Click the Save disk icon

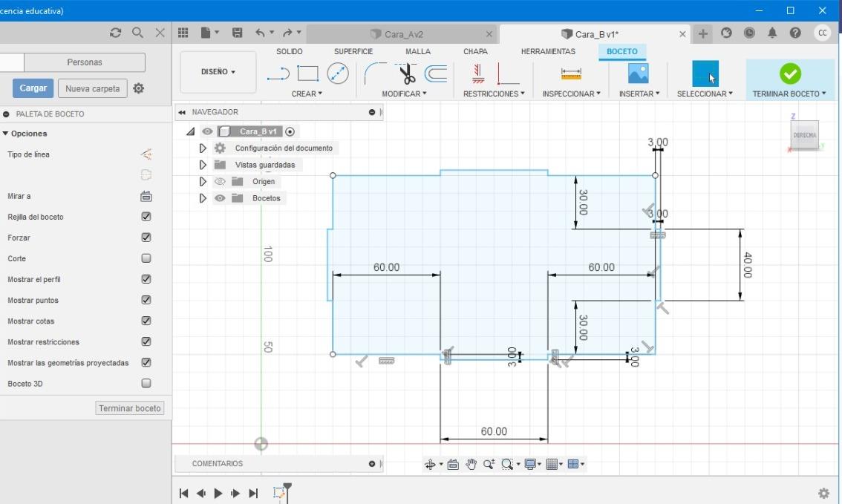[x=237, y=33]
